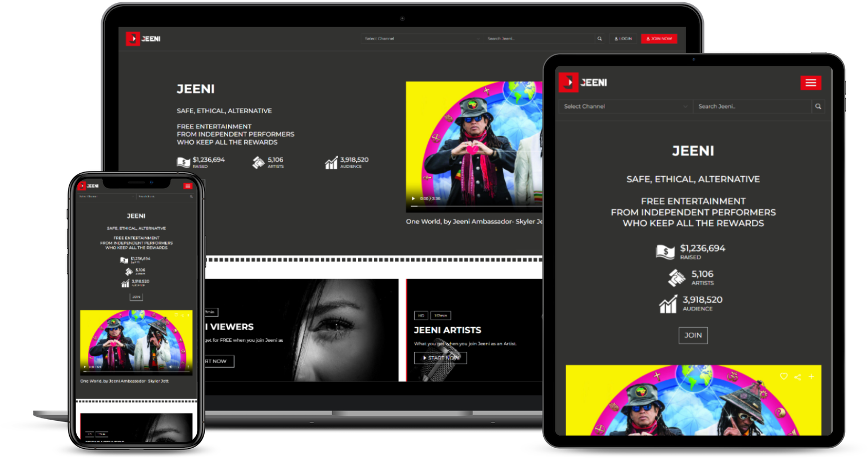
Task: Click One World video title on phone
Action: tap(125, 381)
